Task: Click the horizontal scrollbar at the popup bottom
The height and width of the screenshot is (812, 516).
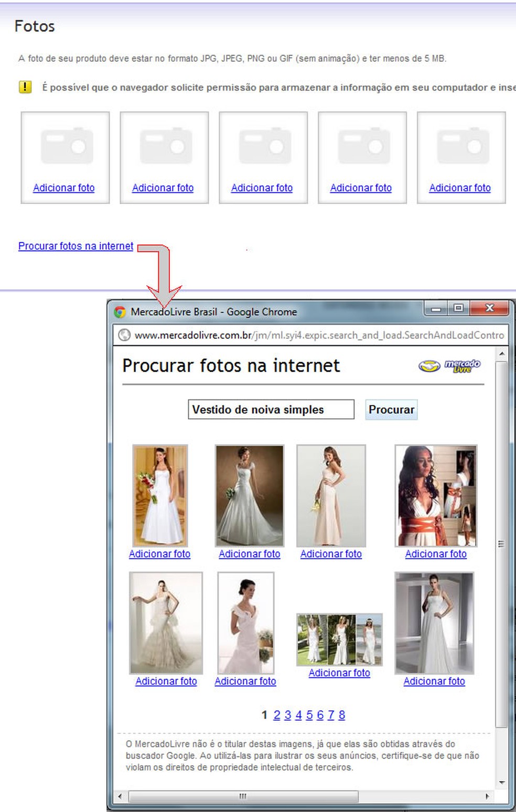Action: point(242,796)
